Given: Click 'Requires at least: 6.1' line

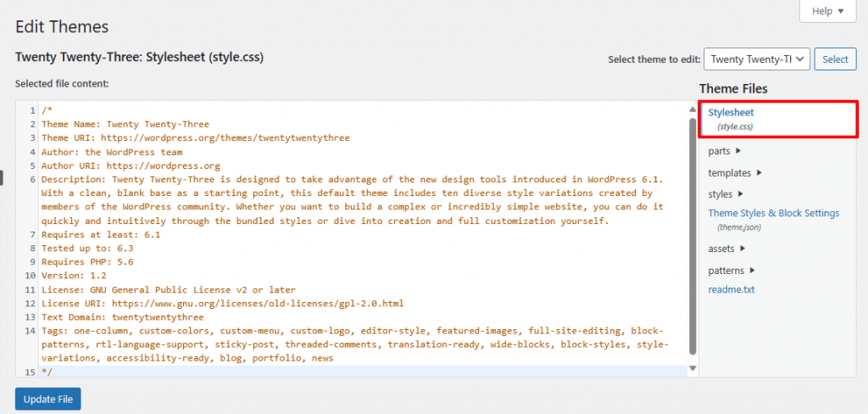Looking at the screenshot, I should [101, 234].
